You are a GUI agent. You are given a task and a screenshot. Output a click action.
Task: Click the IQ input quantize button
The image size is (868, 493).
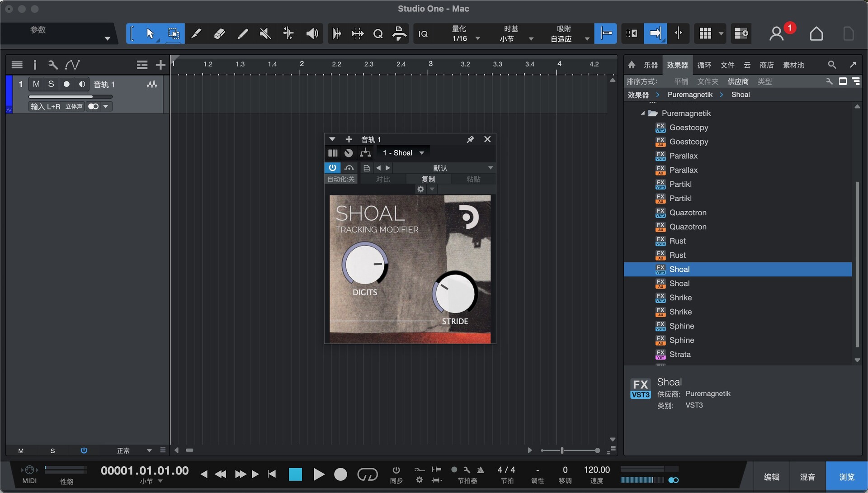[x=423, y=34]
